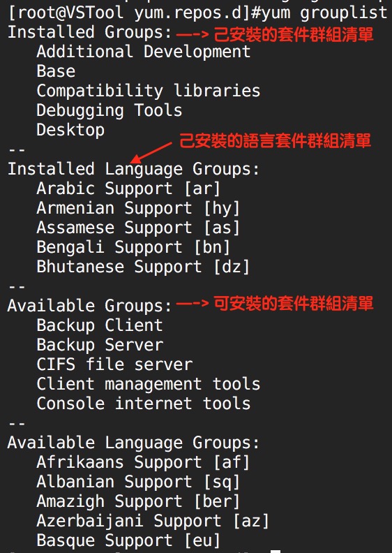Click the red annotation '可安裝的套件群組清單'
This screenshot has height=553, width=392.
(294, 304)
